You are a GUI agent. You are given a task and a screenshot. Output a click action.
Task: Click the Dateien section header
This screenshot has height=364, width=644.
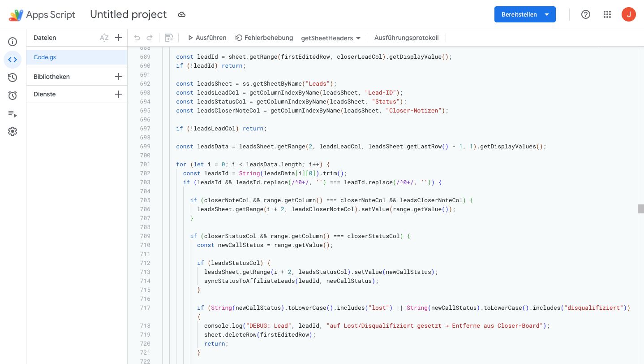click(x=45, y=38)
